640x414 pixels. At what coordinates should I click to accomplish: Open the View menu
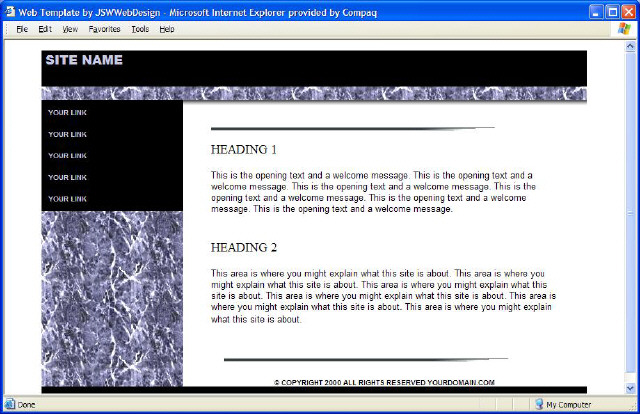point(70,29)
